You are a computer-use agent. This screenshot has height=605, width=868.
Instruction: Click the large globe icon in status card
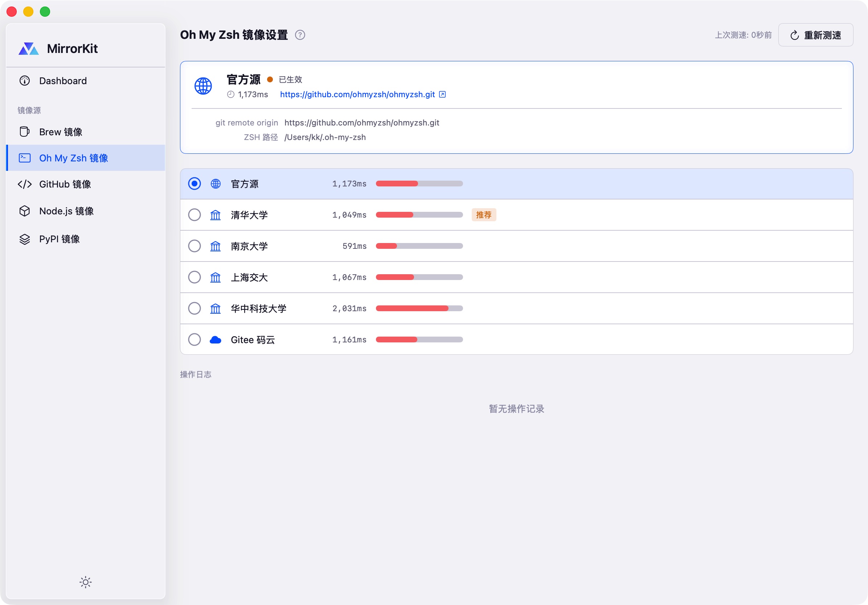(203, 86)
